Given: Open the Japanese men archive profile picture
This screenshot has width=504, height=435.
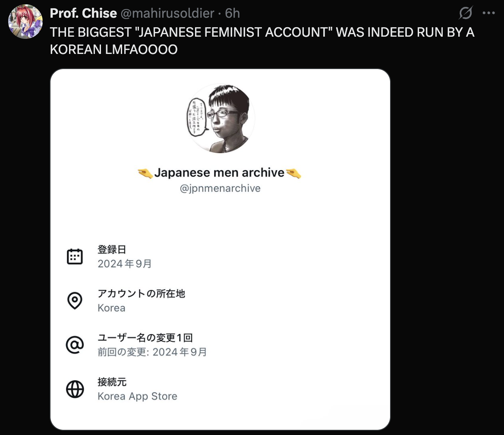Looking at the screenshot, I should [220, 118].
